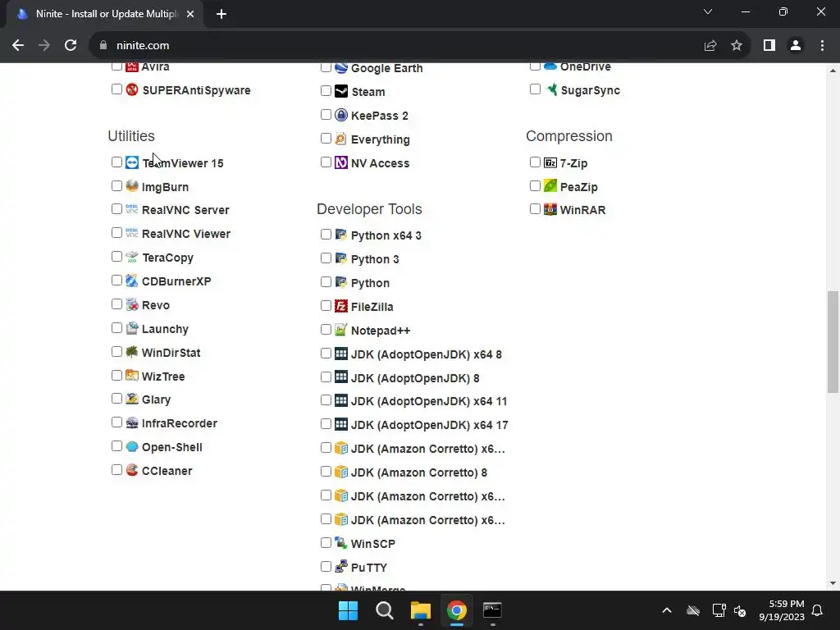Open the terminal from the taskbar

(492, 610)
